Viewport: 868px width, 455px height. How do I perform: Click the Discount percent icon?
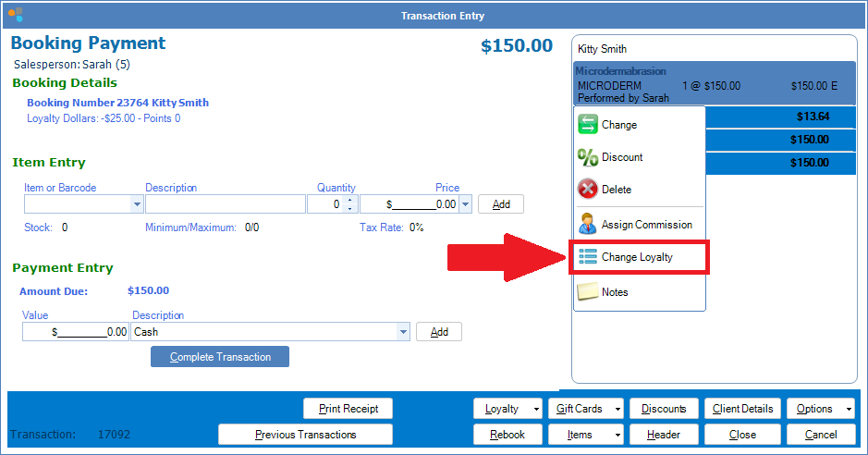pos(588,157)
